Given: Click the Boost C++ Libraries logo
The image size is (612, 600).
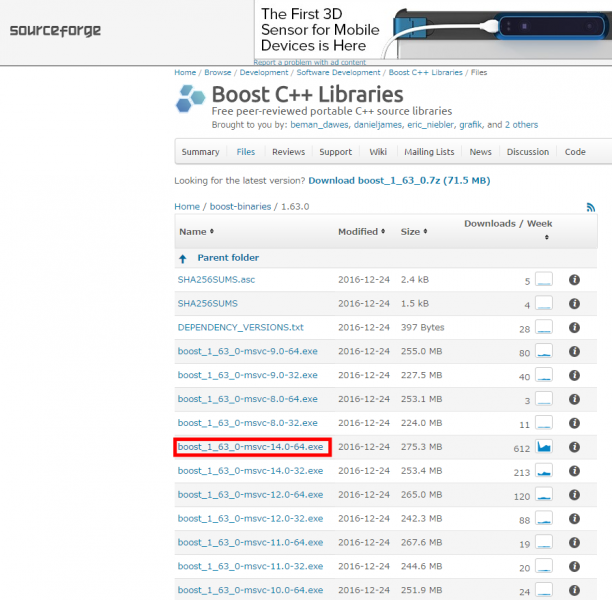Looking at the screenshot, I should point(191,100).
